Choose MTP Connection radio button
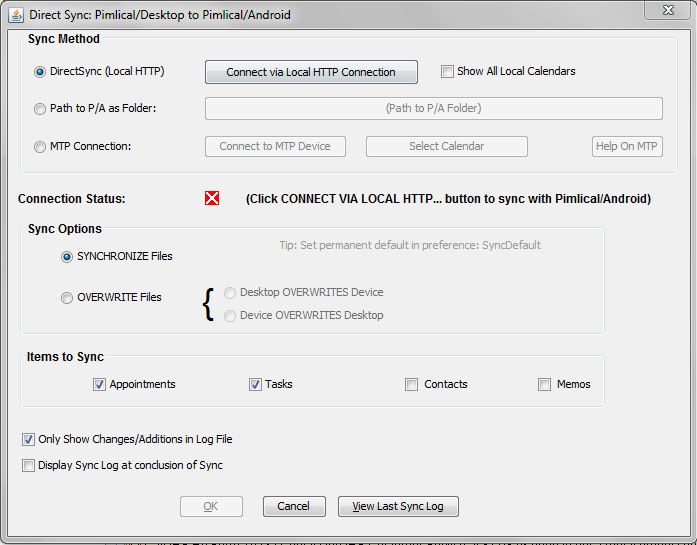The height and width of the screenshot is (545, 697). tap(40, 147)
